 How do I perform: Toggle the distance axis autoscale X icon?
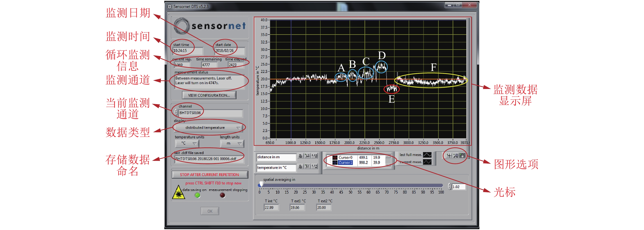307,156
